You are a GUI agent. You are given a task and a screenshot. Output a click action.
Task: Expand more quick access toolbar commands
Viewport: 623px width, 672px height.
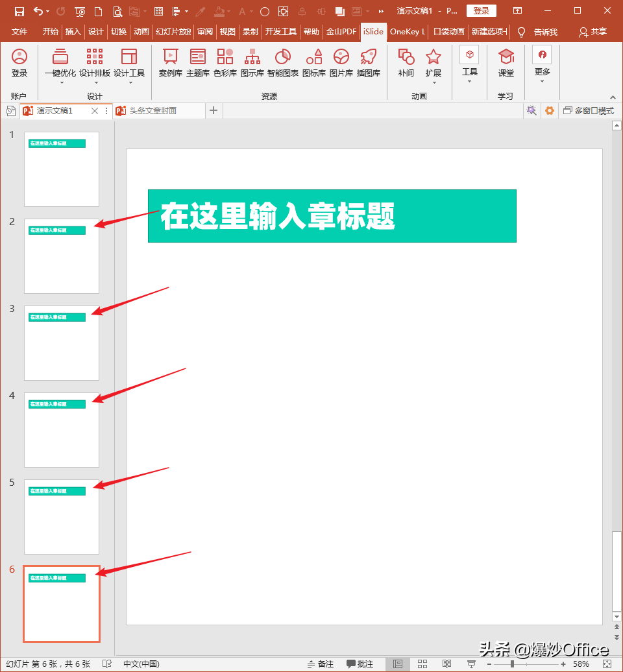point(381,12)
